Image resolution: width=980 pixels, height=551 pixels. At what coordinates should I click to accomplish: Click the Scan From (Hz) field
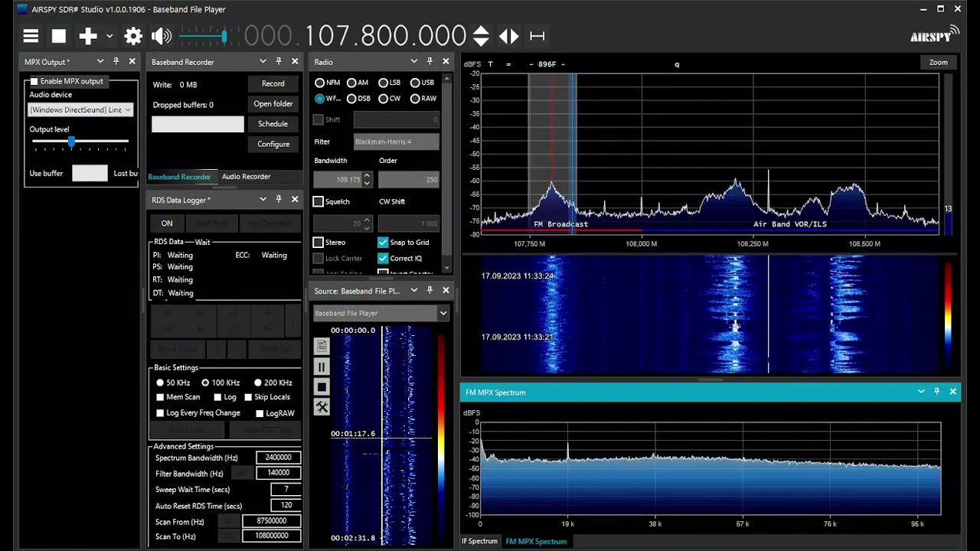click(x=271, y=521)
